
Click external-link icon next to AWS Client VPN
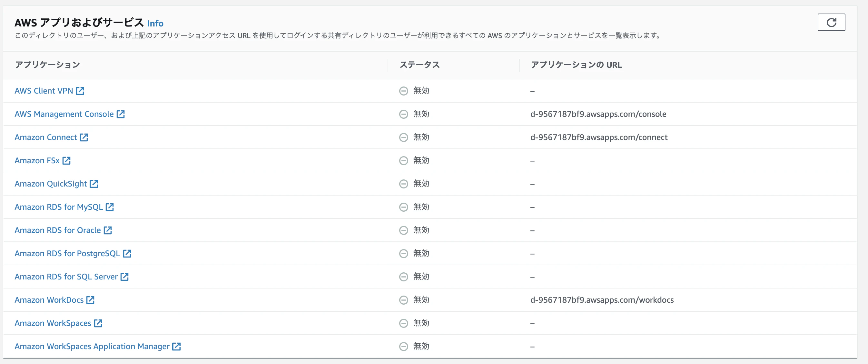tap(80, 91)
